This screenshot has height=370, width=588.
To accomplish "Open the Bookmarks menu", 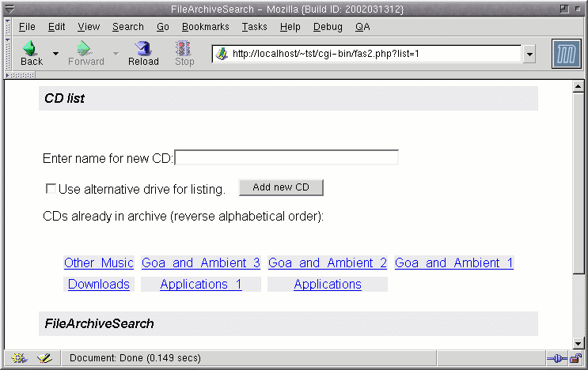I will pyautogui.click(x=205, y=27).
